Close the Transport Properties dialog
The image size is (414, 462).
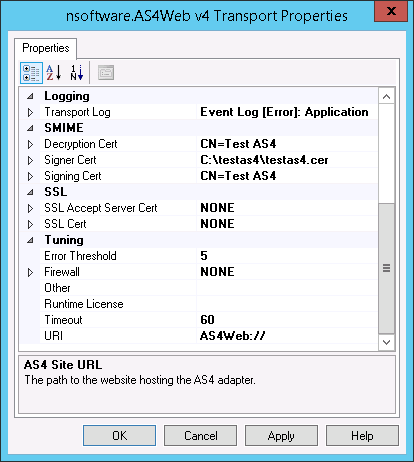[391, 11]
